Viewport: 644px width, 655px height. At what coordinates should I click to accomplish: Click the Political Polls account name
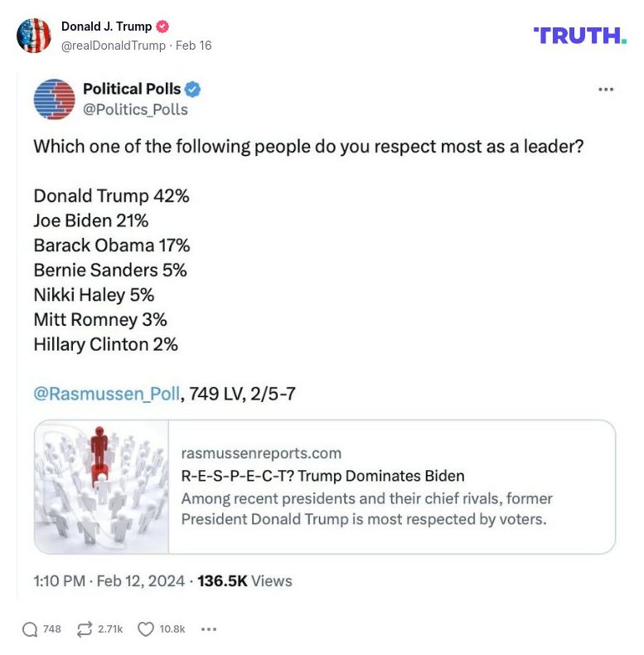(132, 90)
